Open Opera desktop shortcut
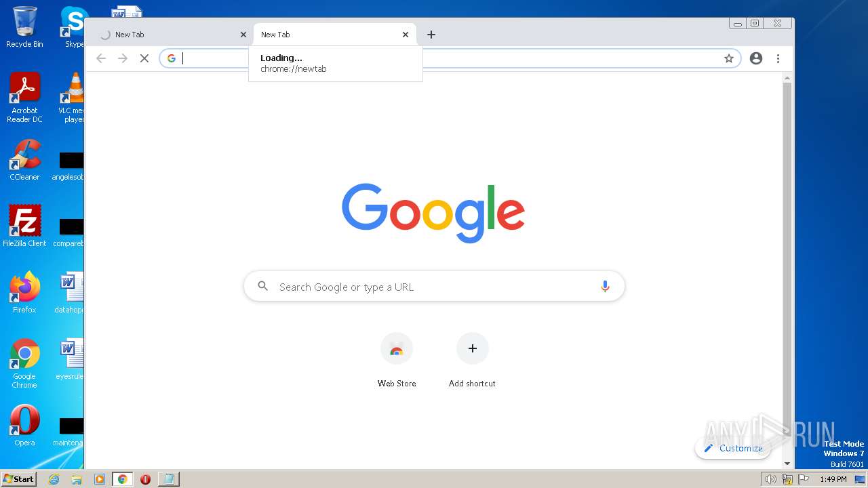The image size is (868, 488). pyautogui.click(x=24, y=426)
